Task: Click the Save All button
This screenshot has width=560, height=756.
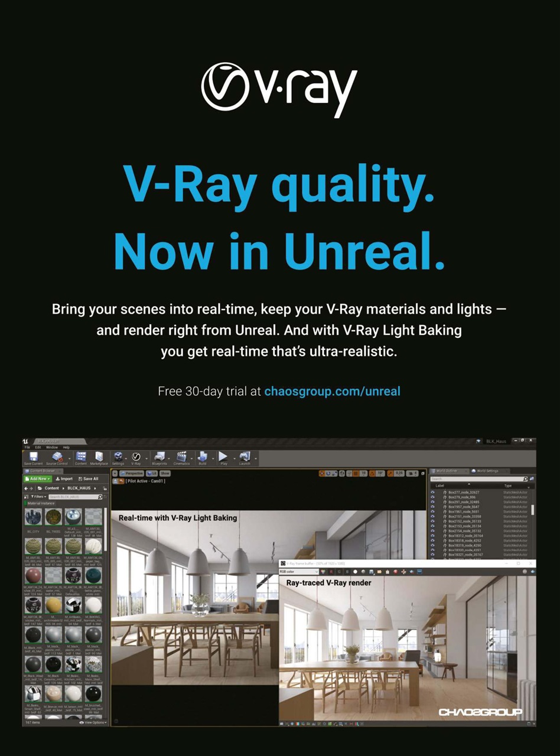Action: [89, 478]
